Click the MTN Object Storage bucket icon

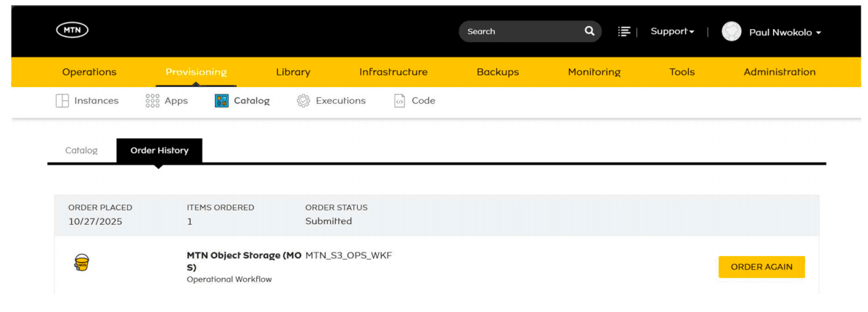tap(81, 262)
